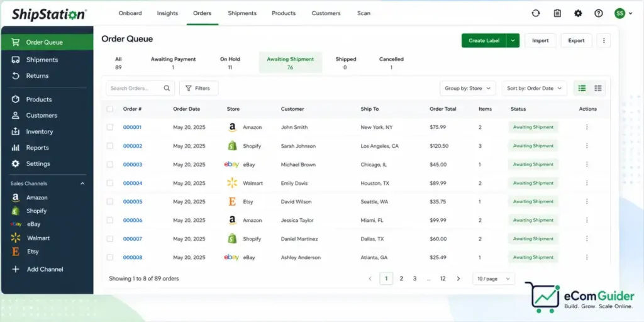Open the 10 / page dropdown
The width and height of the screenshot is (644, 322).
[493, 279]
